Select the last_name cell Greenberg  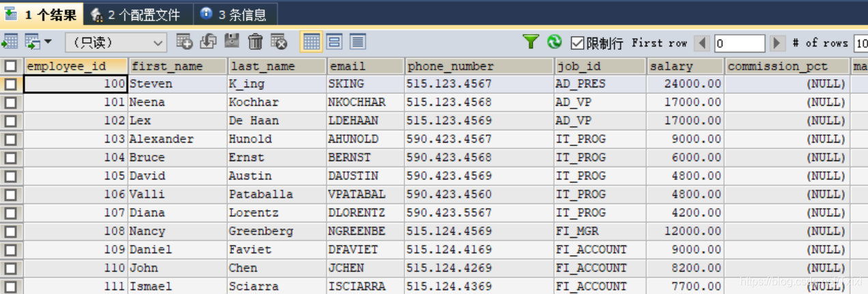pyautogui.click(x=277, y=231)
